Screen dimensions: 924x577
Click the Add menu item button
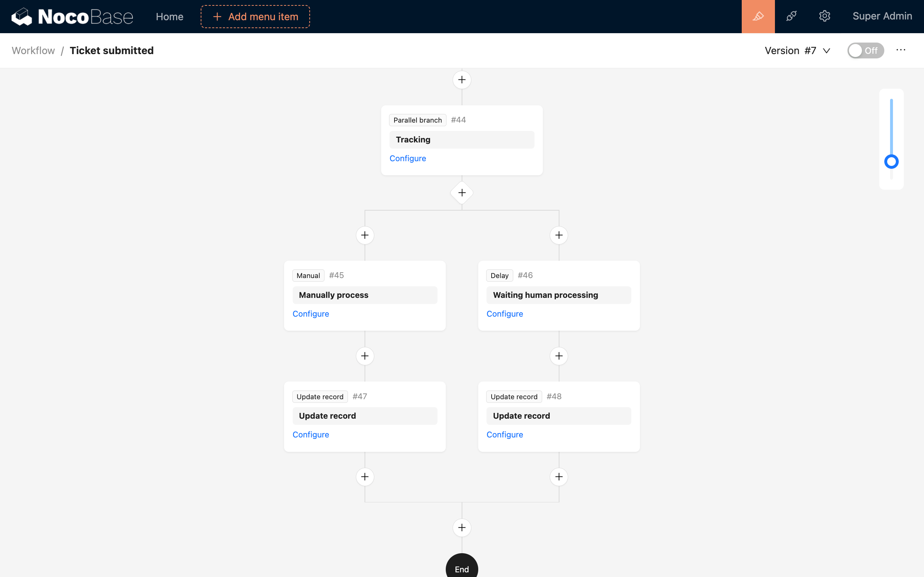click(x=255, y=17)
